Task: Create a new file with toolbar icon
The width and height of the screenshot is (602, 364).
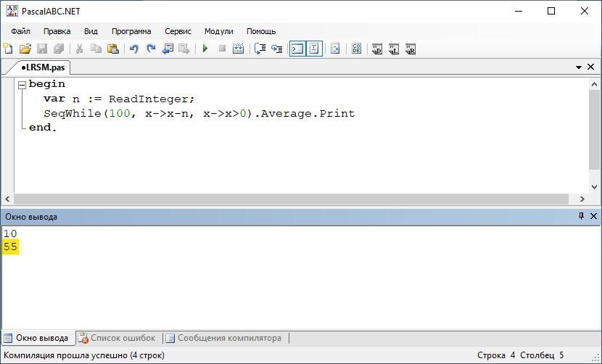Action: [8, 49]
